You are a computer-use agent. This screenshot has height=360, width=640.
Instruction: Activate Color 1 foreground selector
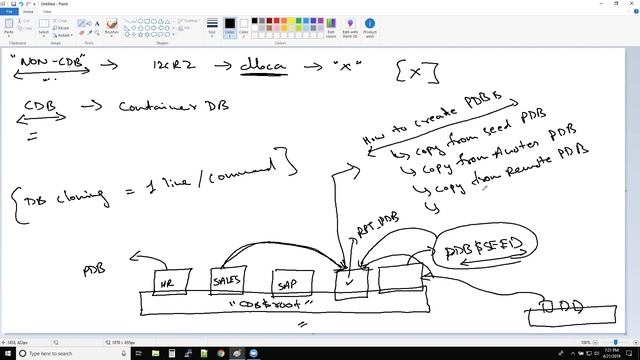230,27
